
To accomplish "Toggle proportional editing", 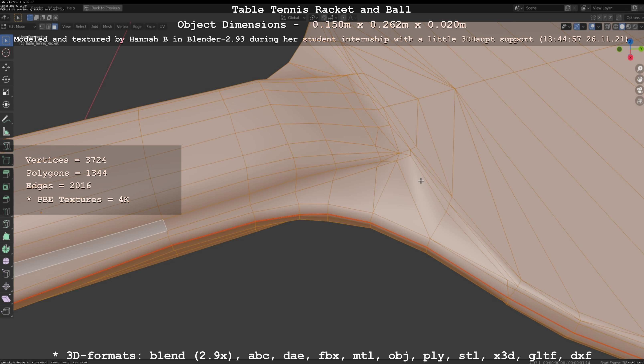I will (344, 17).
